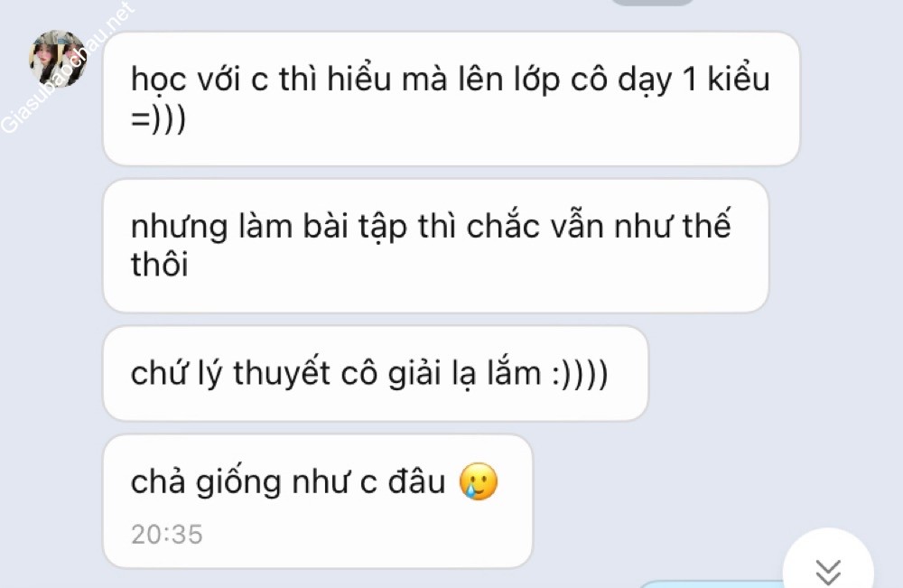This screenshot has height=588, width=903.
Task: Click the word "đâu" before the emoji
Action: [416, 481]
